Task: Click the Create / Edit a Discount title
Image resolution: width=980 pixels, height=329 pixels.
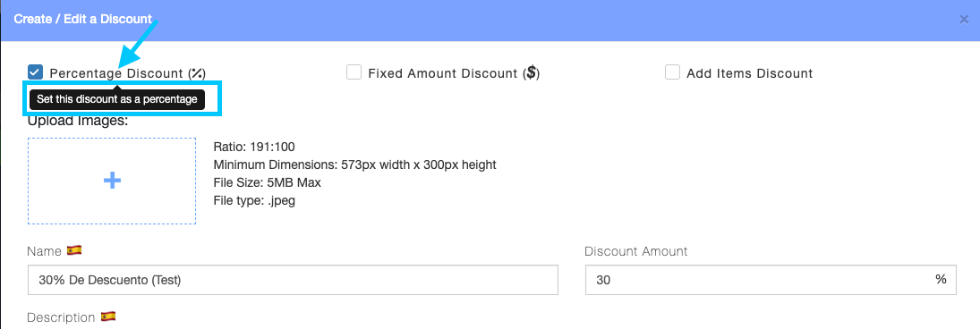Action: coord(82,20)
